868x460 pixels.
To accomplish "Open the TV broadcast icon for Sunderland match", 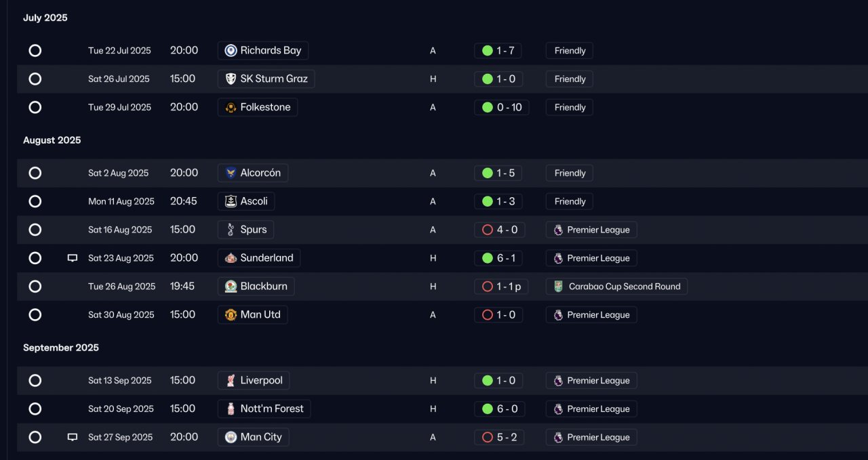I will [73, 258].
